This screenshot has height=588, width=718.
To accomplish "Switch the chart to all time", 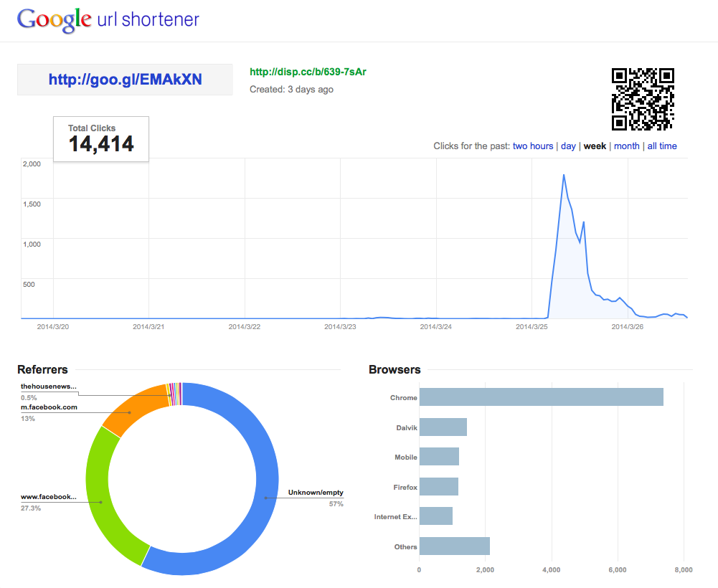I will (662, 146).
